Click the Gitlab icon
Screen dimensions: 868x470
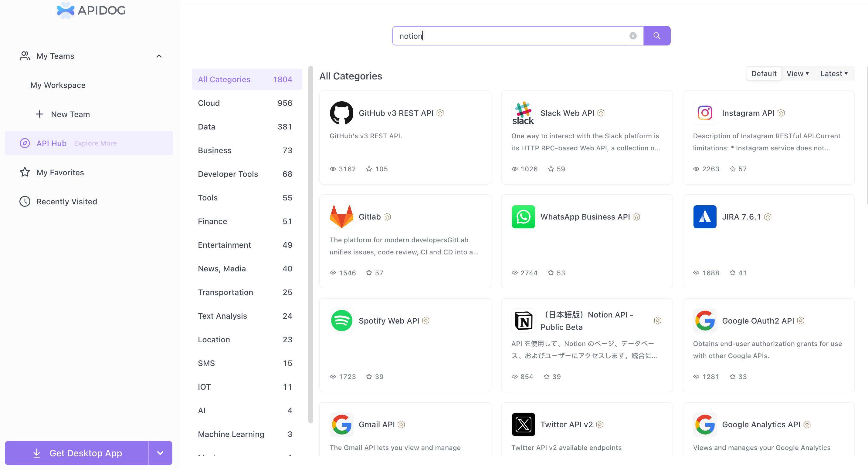click(x=341, y=217)
